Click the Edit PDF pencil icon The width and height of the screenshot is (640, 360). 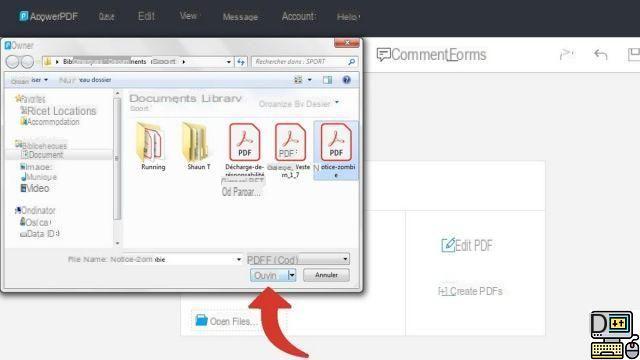[448, 245]
